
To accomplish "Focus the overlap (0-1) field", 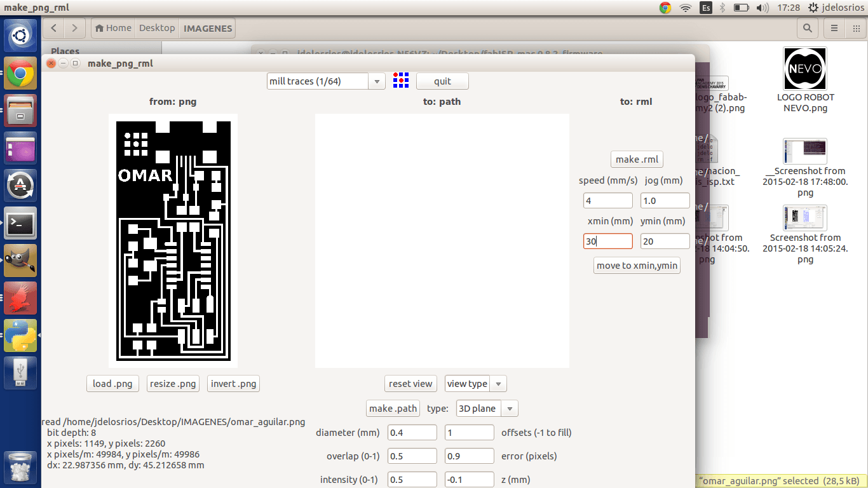I will [412, 456].
